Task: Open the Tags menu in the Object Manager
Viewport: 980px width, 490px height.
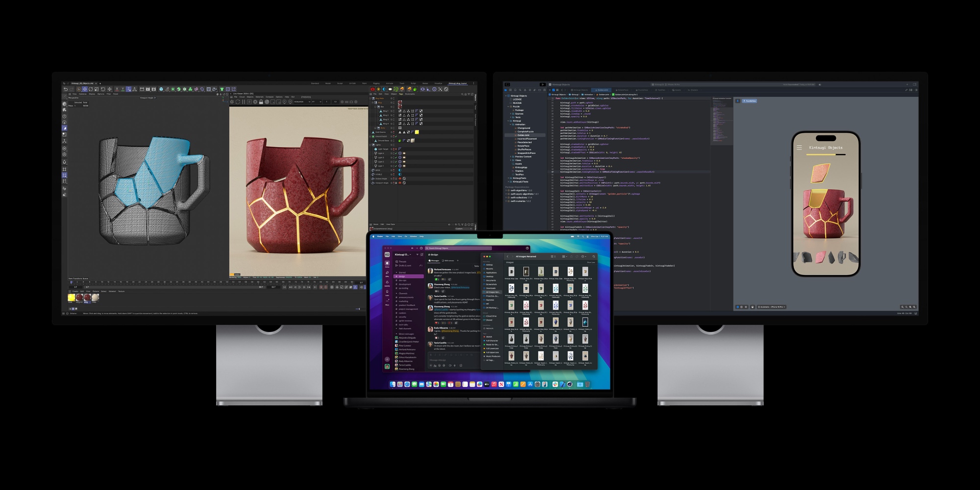Action: click(401, 94)
